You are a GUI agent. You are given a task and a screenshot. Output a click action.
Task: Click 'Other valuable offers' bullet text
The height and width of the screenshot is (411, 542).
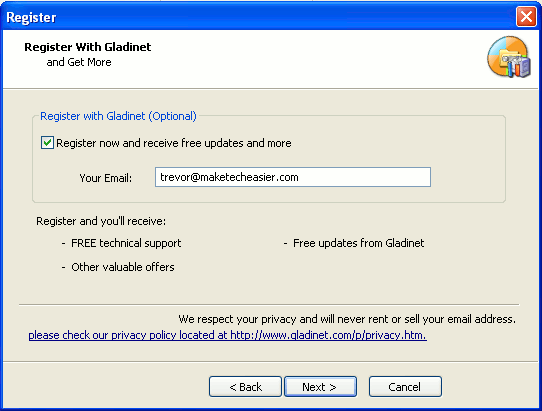pos(123,267)
